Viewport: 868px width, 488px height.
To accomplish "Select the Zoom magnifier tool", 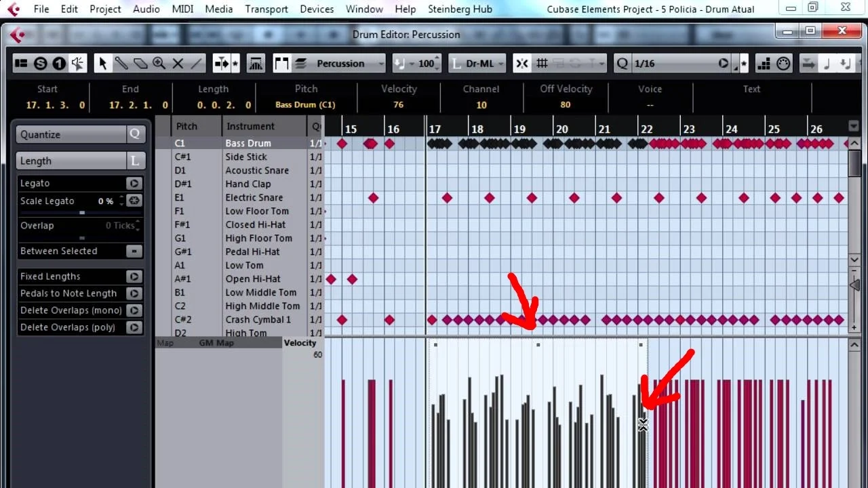I will (159, 64).
